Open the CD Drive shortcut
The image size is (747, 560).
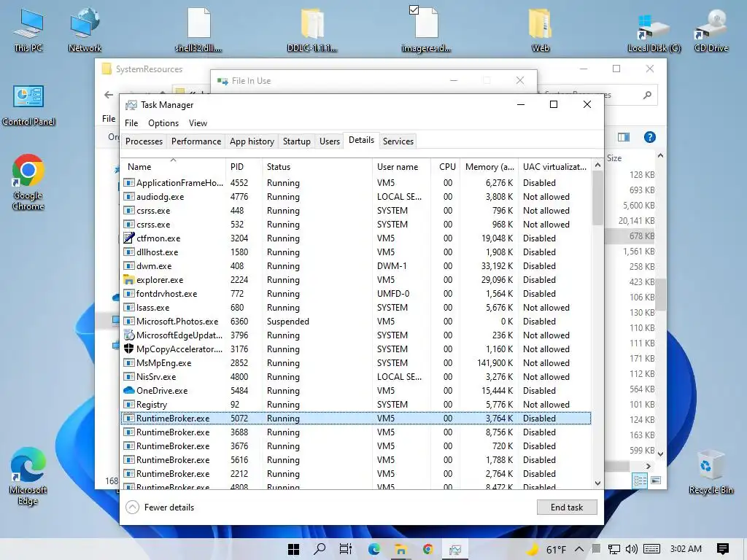pyautogui.click(x=711, y=29)
